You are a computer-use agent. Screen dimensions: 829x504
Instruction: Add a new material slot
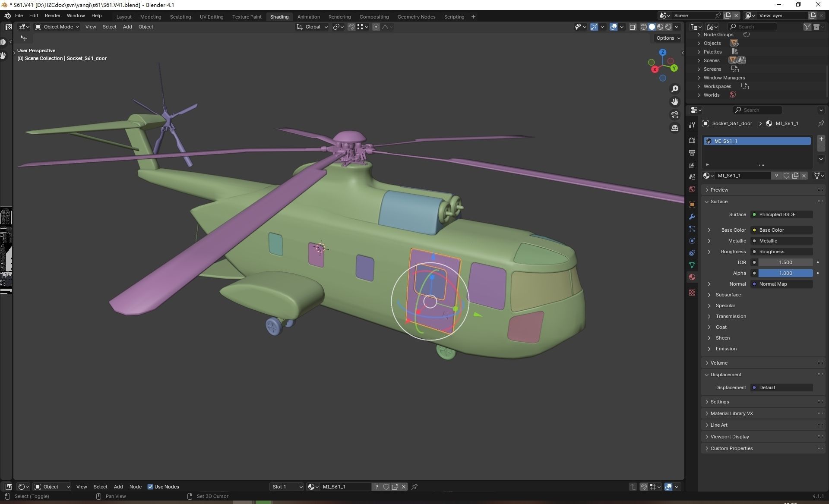point(821,139)
